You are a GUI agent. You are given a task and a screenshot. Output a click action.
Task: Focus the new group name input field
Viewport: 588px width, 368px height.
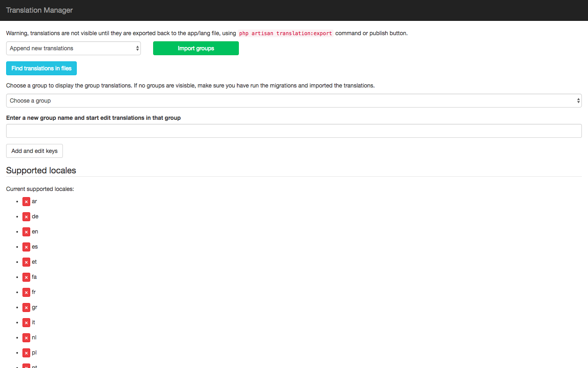294,131
